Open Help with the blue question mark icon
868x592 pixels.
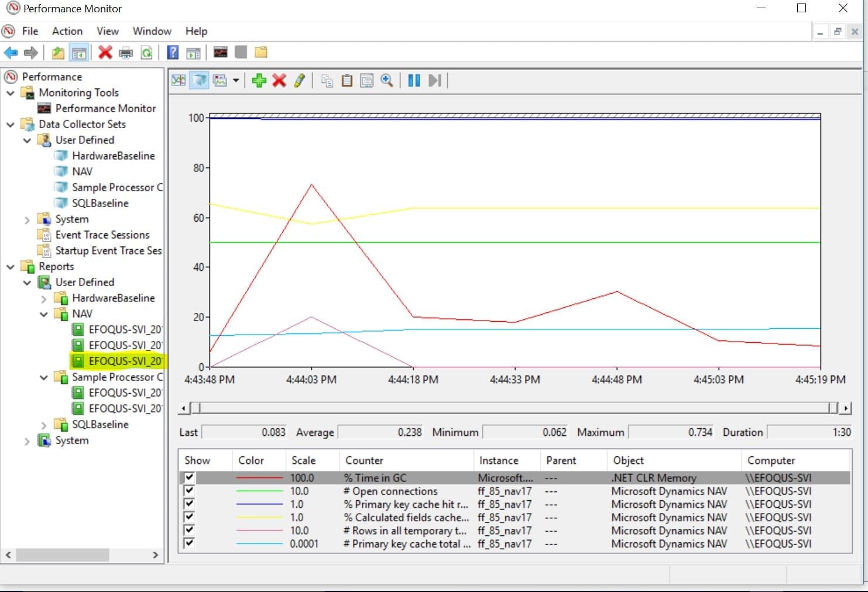[x=173, y=53]
